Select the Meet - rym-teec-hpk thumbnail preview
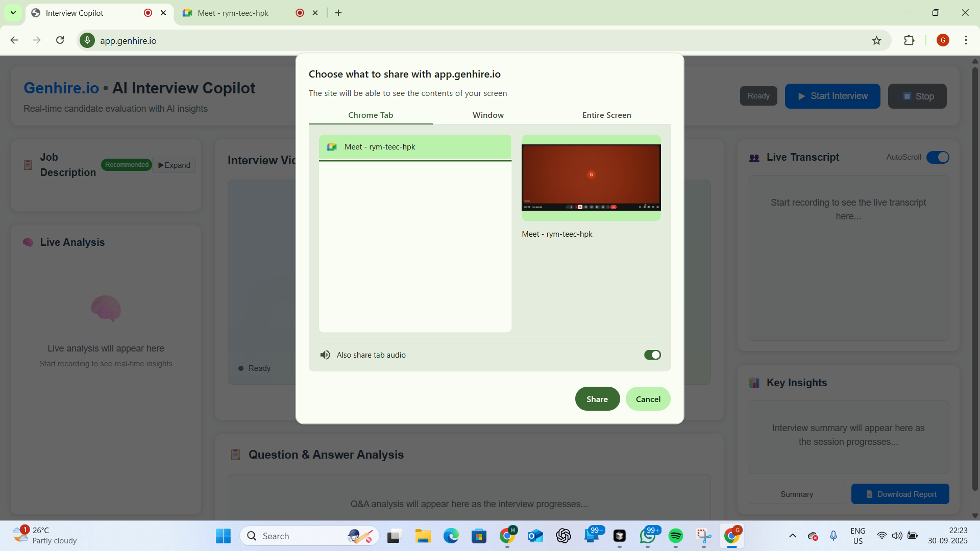The height and width of the screenshot is (551, 980). pyautogui.click(x=591, y=176)
